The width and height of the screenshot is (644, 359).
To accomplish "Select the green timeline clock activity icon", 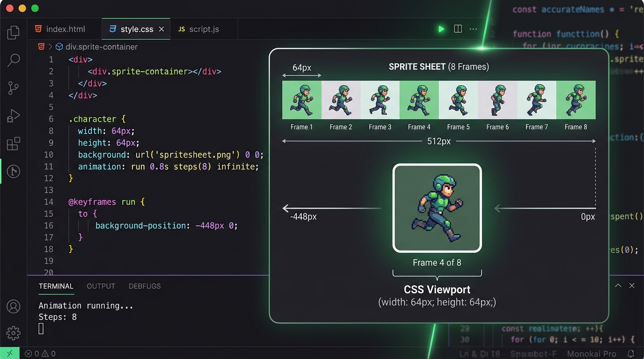I will tap(14, 172).
